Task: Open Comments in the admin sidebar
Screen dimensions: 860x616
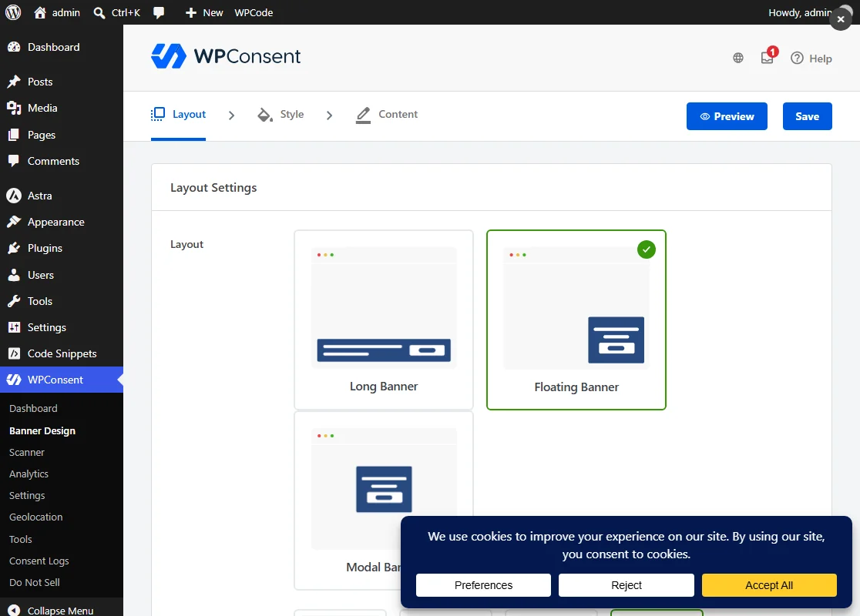Action: click(x=62, y=161)
